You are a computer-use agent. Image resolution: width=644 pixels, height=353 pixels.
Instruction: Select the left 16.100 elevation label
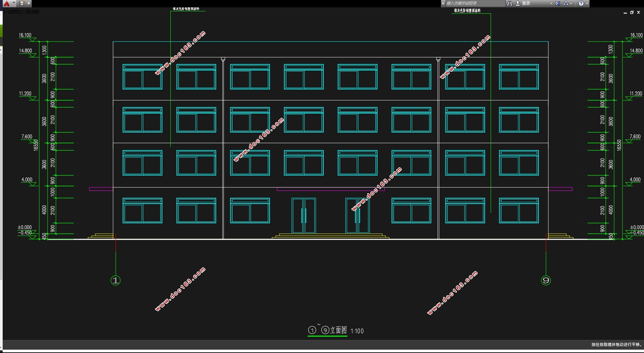(25, 35)
